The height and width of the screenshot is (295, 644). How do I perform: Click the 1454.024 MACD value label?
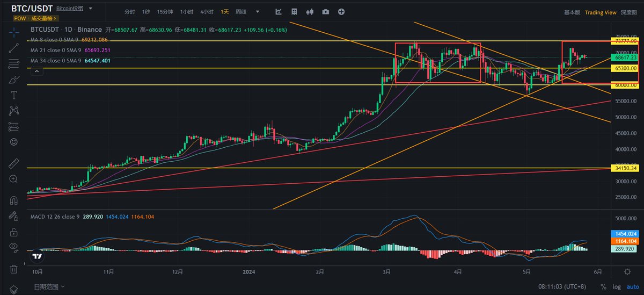coord(625,234)
